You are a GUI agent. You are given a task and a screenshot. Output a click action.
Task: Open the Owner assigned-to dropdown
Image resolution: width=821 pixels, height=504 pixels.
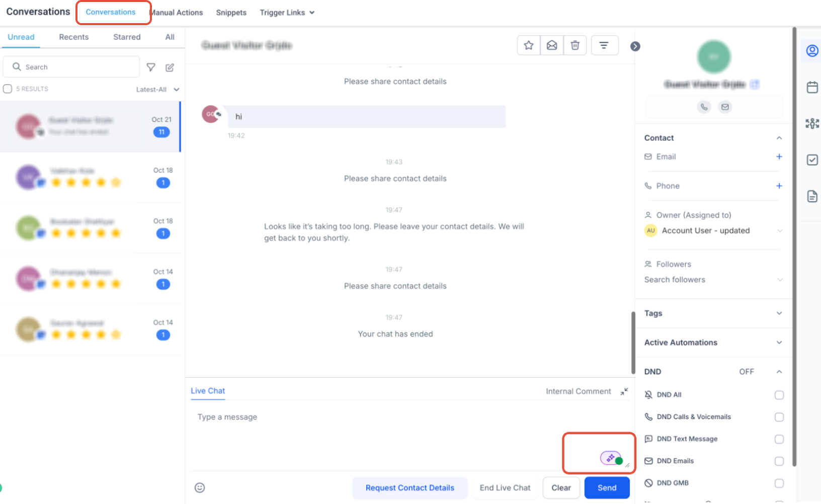[x=714, y=230]
